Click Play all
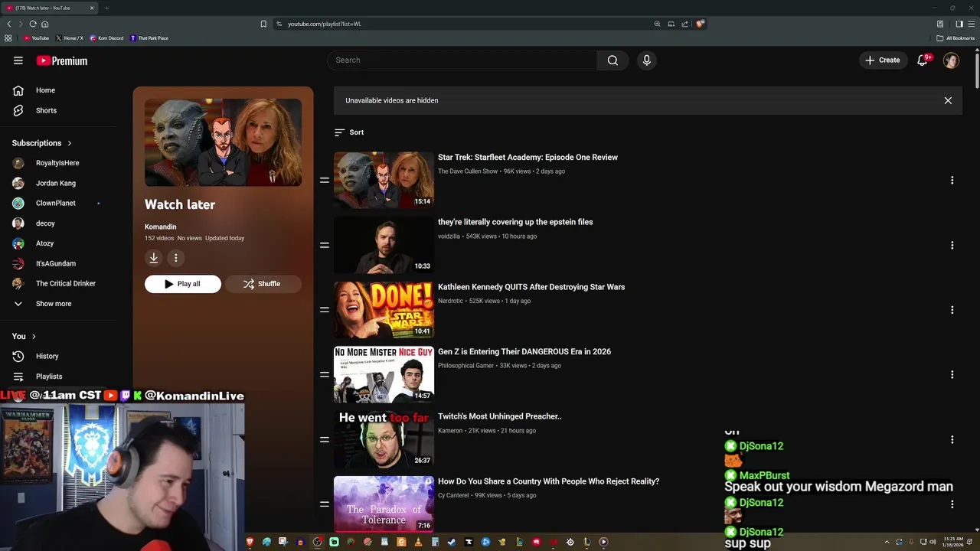Image resolution: width=980 pixels, height=551 pixels. coord(183,284)
